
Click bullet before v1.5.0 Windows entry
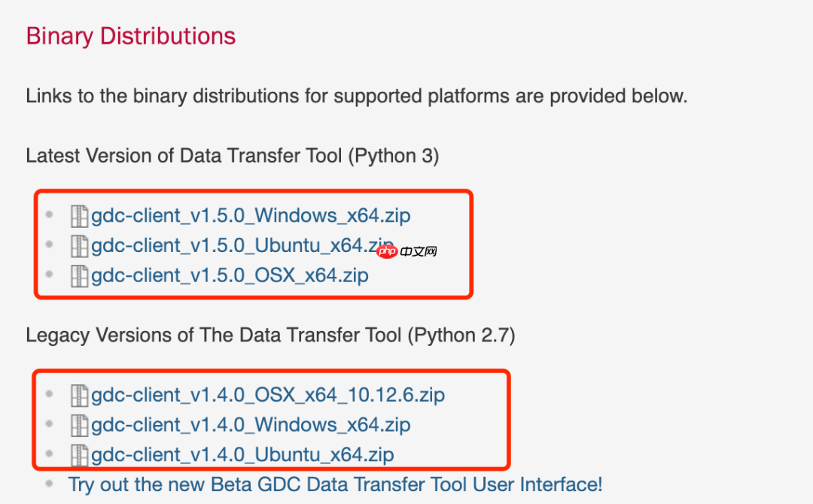click(x=50, y=215)
